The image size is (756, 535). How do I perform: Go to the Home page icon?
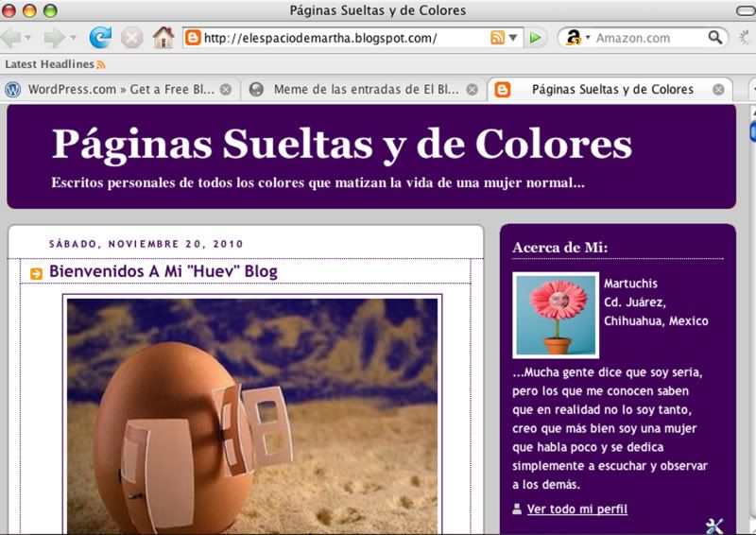(x=163, y=38)
